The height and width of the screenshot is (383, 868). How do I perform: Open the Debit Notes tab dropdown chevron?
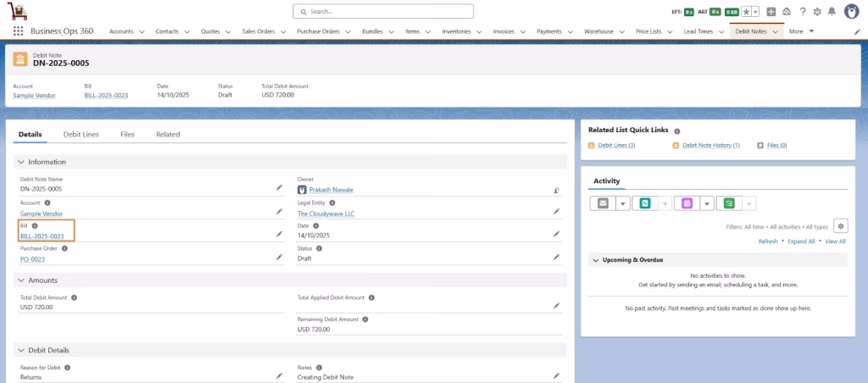tap(775, 31)
